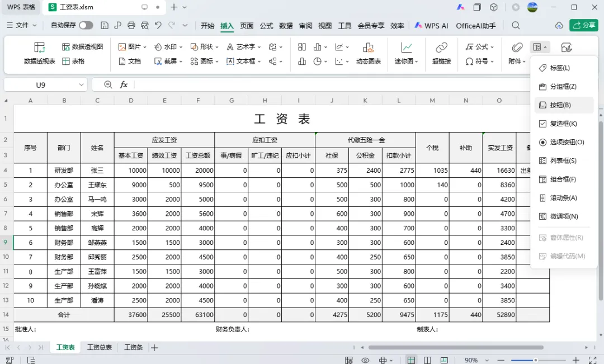Open the Symbol (符号) dropdown
This screenshot has height=364, width=604.
[x=479, y=61]
